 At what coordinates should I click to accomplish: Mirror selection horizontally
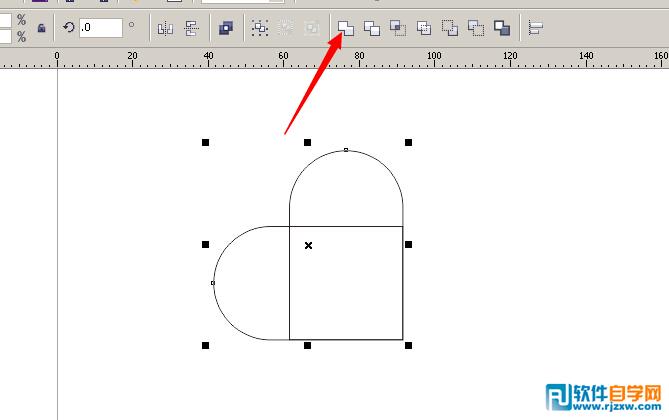[165, 29]
